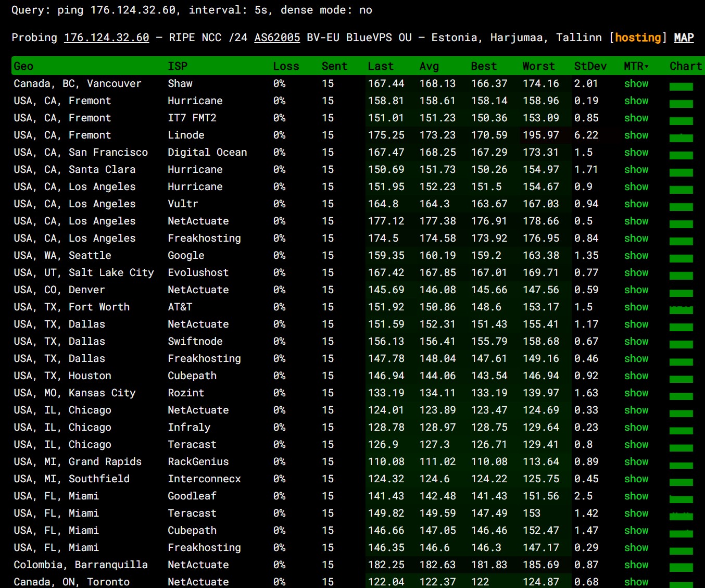Select the ISP cell "Digital Ocean"
Viewport: 705px width, 588px height.
(207, 152)
